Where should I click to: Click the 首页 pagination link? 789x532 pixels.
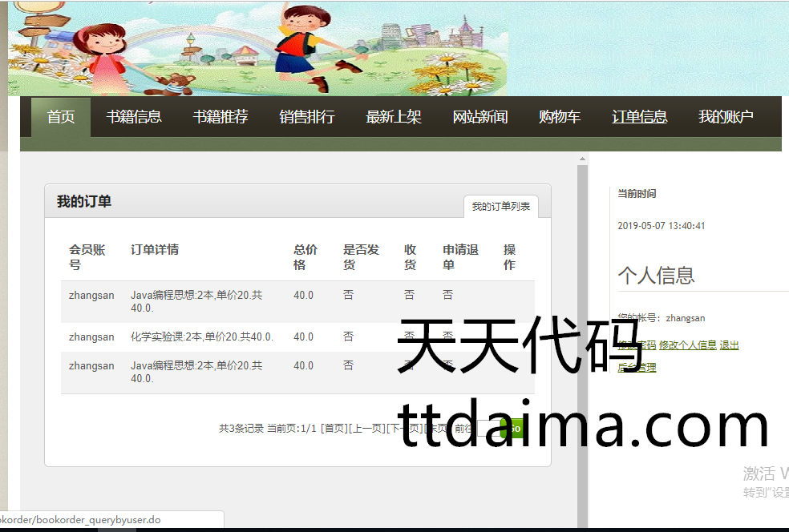coord(334,429)
